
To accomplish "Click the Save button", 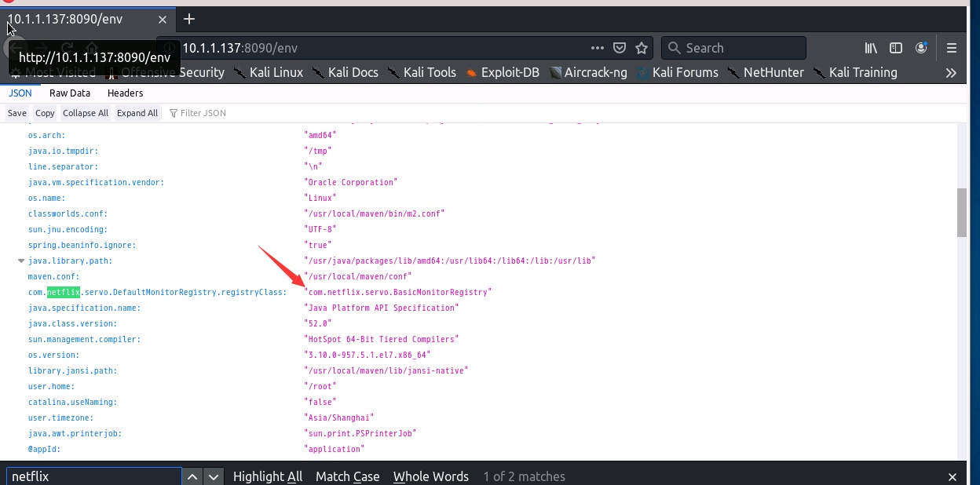I will 17,113.
